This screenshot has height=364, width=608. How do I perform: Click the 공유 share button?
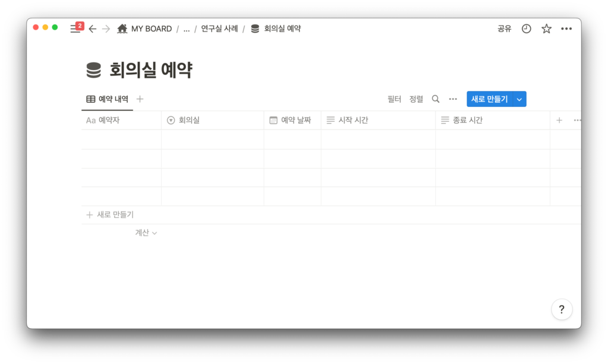pyautogui.click(x=503, y=28)
